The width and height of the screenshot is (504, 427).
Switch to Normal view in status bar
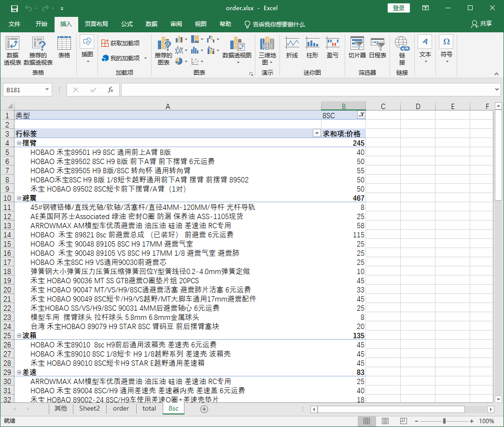pyautogui.click(x=366, y=421)
